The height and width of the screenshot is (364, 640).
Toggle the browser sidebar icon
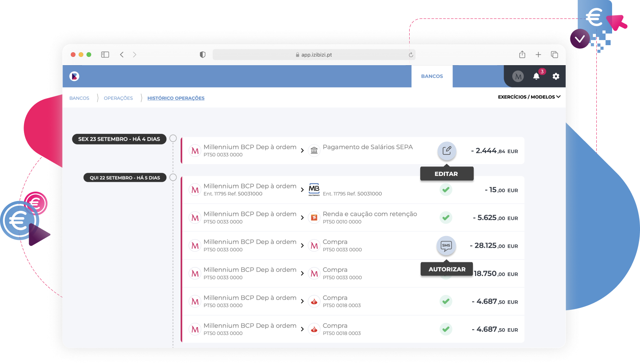click(x=105, y=55)
